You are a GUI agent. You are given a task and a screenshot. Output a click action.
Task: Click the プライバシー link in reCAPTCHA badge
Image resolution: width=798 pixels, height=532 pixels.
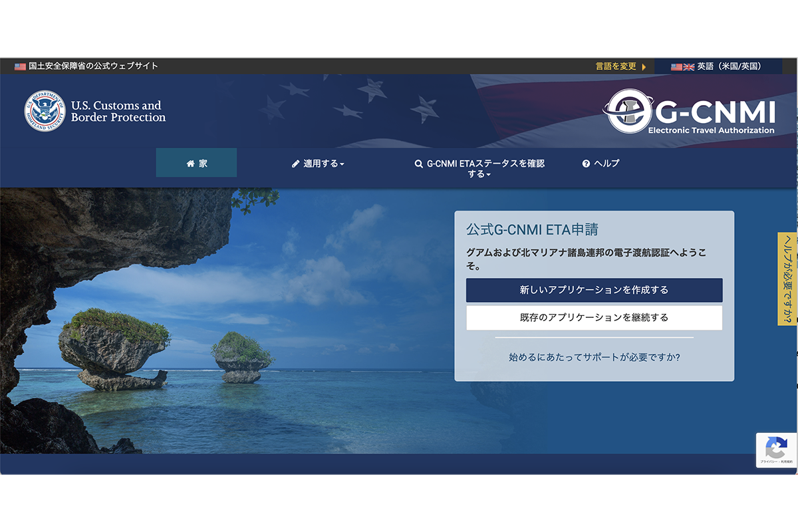768,462
